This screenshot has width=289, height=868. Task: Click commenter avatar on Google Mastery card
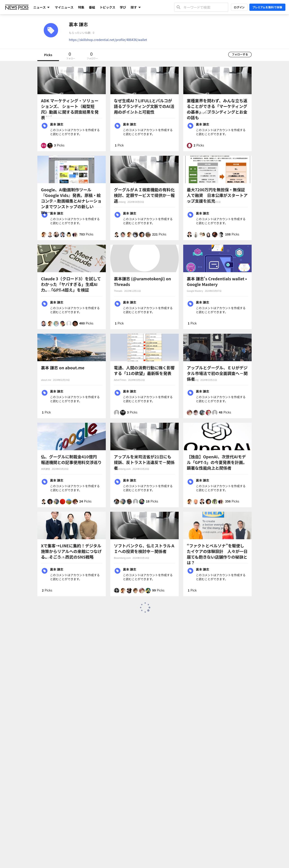(190, 304)
